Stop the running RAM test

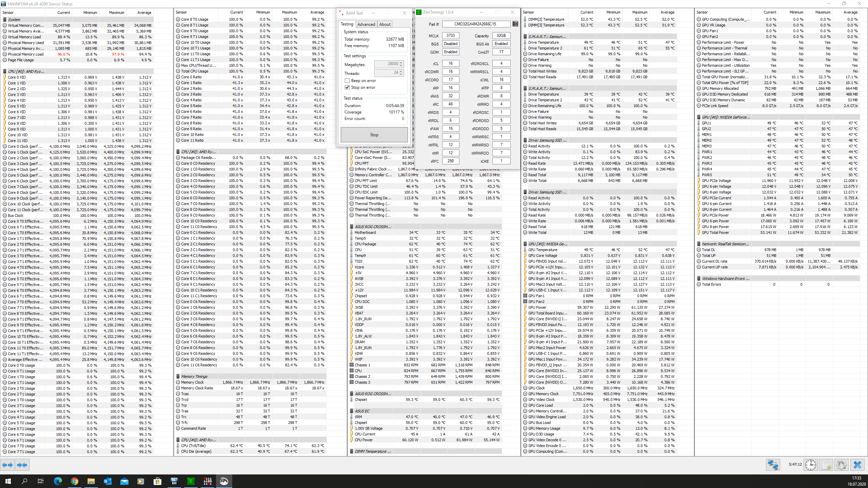point(374,135)
